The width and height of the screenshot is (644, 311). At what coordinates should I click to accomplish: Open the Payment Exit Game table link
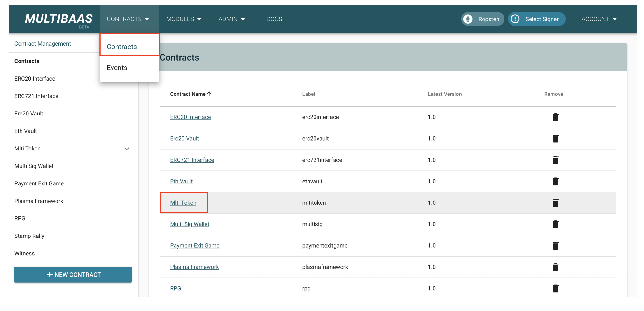coord(195,246)
